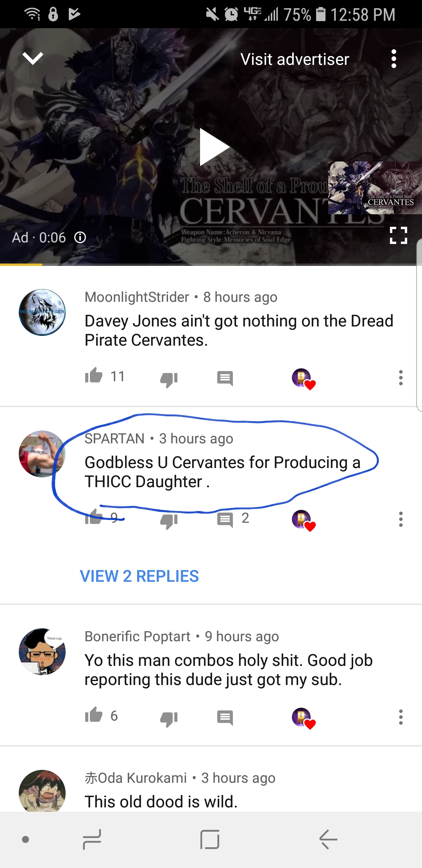Open Cervantes suggested video thumbnail
This screenshot has width=422, height=868.
click(x=375, y=188)
